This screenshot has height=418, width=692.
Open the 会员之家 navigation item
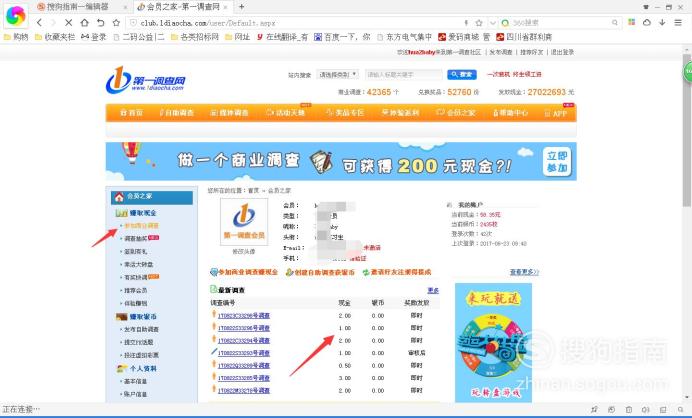pyautogui.click(x=456, y=113)
